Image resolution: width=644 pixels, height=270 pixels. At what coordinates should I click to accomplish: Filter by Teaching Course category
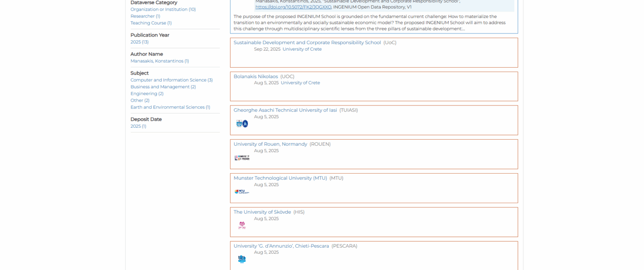[151, 23]
